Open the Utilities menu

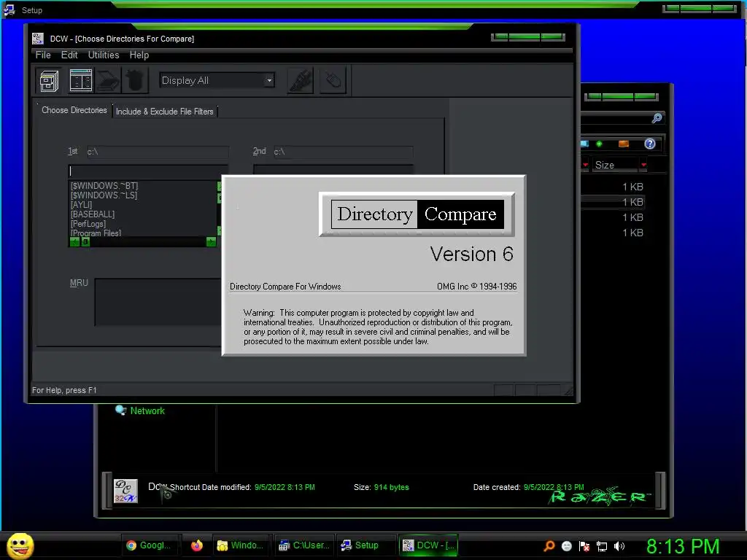pos(104,55)
